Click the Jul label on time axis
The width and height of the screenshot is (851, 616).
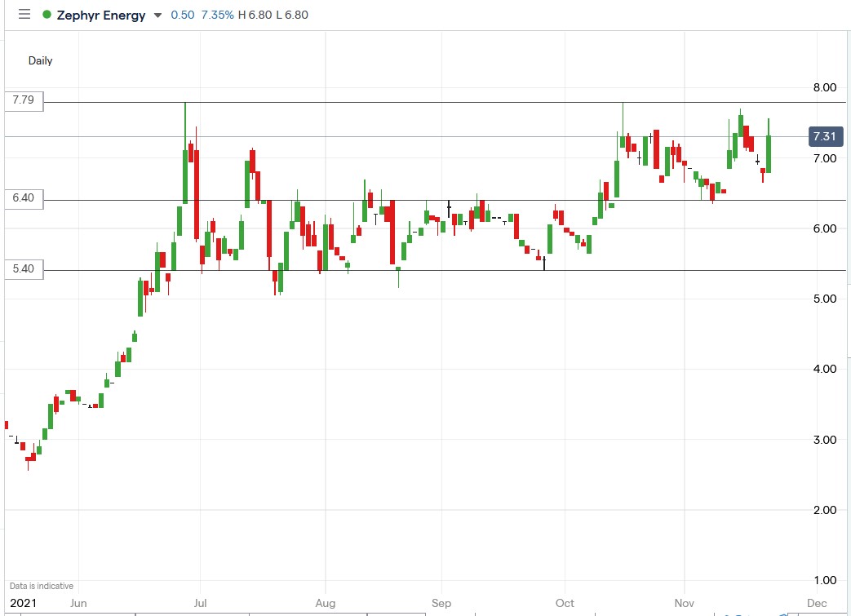point(200,603)
